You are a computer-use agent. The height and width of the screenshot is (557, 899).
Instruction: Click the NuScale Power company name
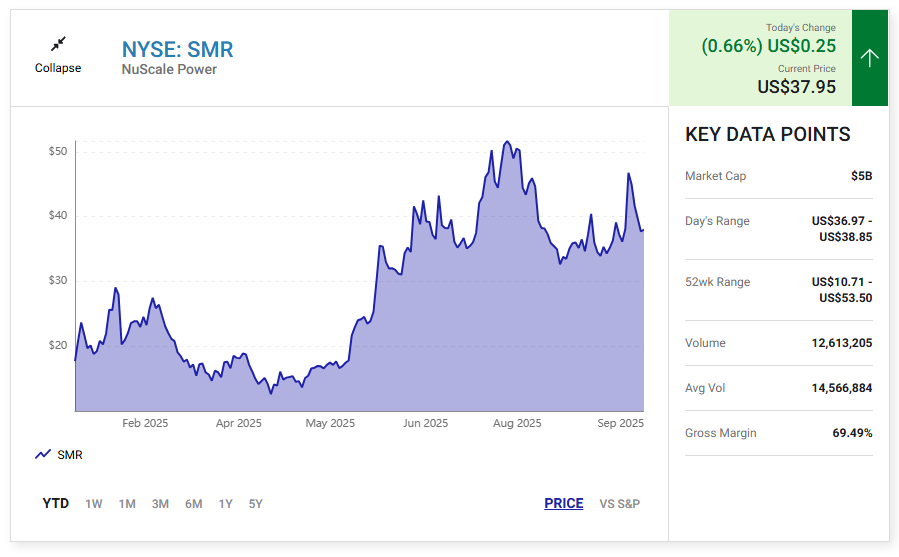pos(169,69)
